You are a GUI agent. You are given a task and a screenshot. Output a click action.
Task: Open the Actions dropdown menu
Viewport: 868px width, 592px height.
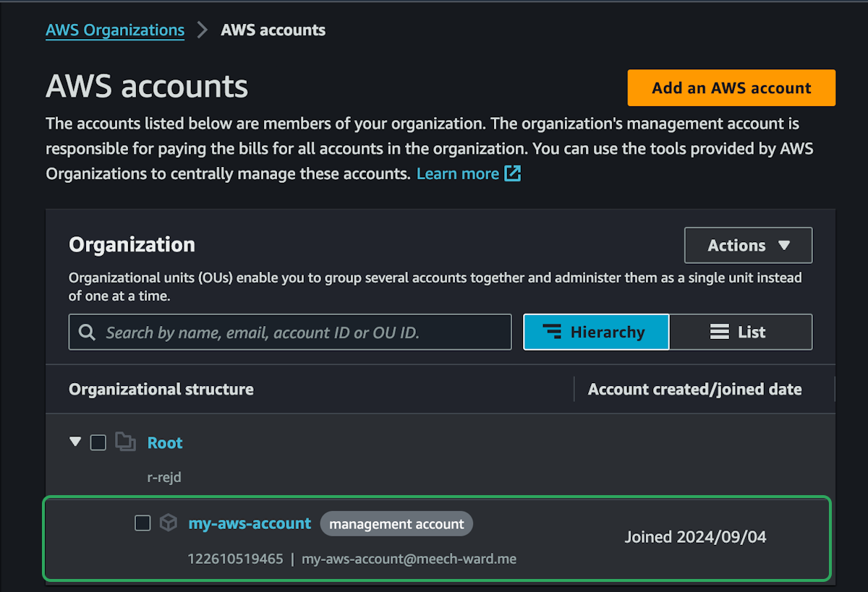(748, 246)
